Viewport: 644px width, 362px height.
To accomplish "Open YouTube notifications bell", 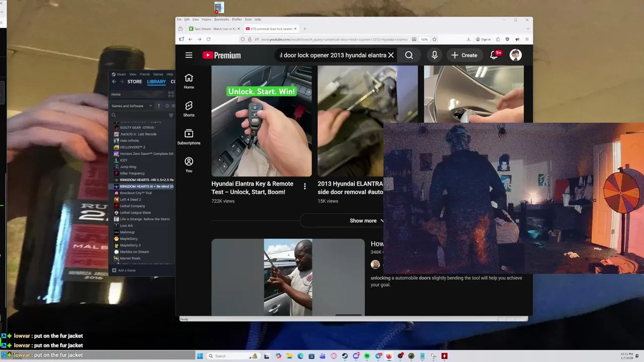I will pos(495,55).
